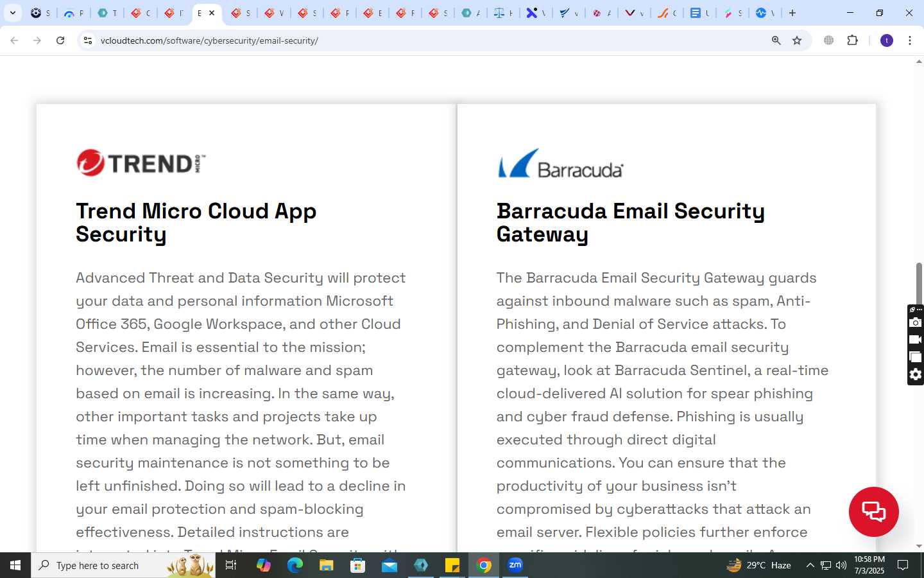Open Windows Start menu
Screen dimensions: 924x578
point(15,565)
